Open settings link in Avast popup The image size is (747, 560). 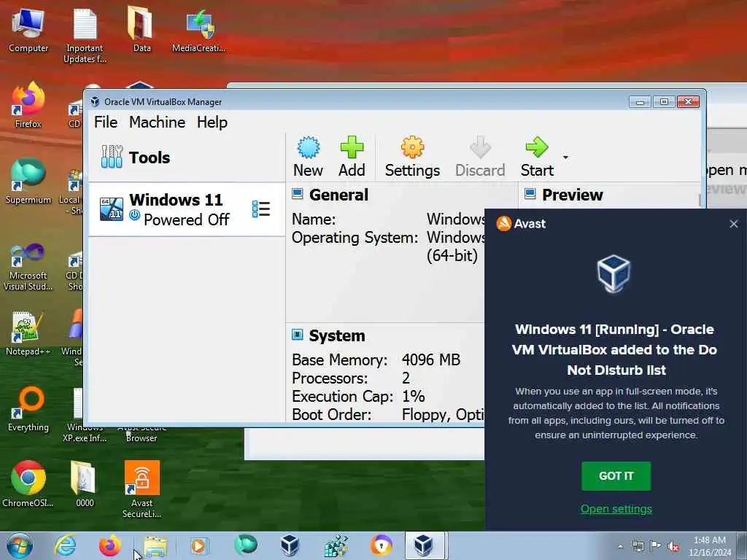[x=616, y=509]
